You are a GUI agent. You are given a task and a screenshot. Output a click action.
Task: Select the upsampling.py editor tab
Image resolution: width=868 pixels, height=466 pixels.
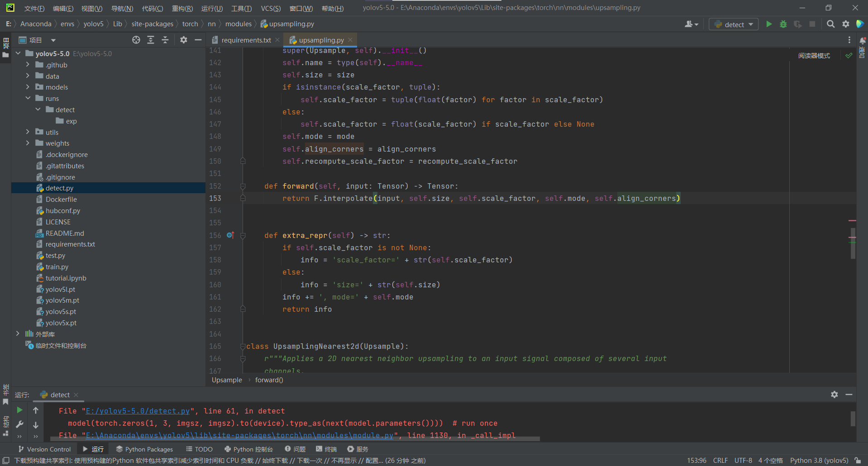pyautogui.click(x=320, y=40)
